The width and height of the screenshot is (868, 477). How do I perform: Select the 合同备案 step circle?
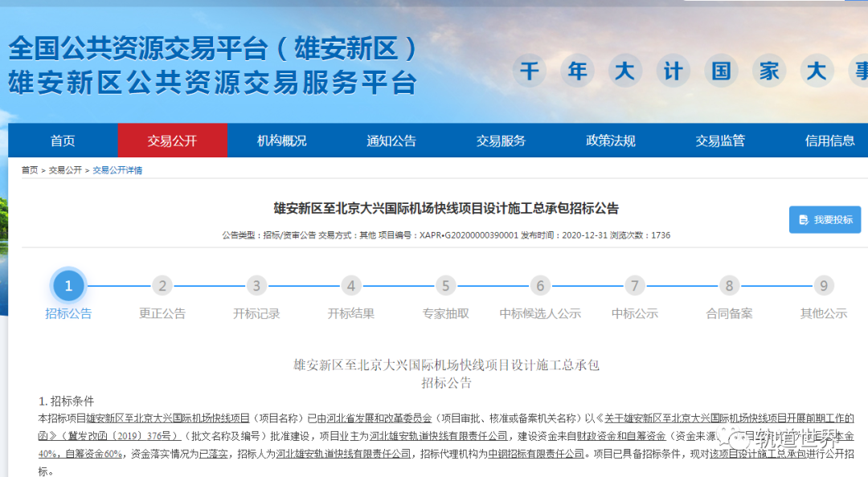click(x=728, y=285)
